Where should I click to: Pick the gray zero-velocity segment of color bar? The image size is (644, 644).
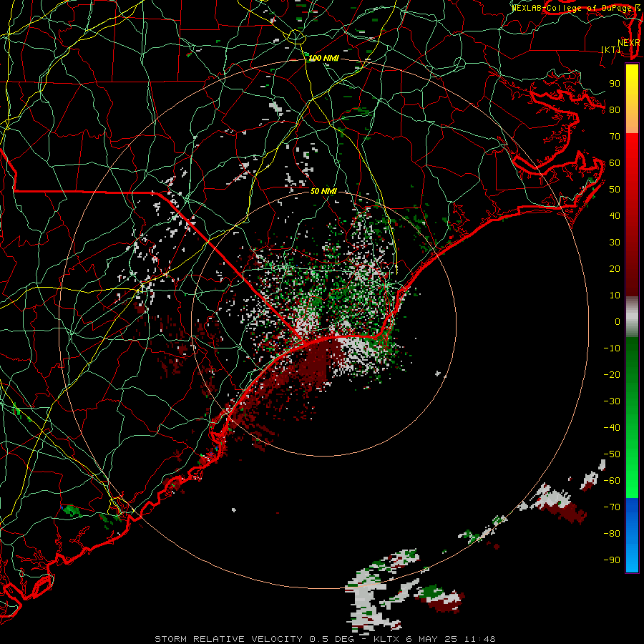tap(632, 316)
